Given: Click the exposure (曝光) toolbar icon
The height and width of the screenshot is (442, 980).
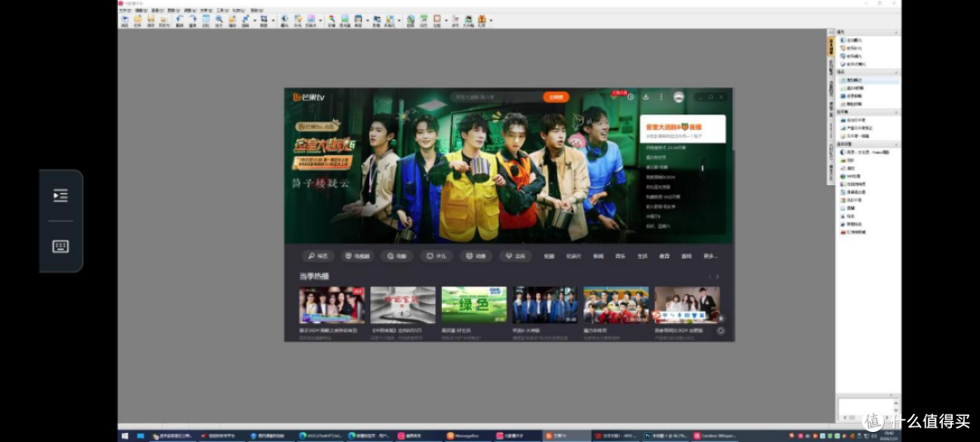Looking at the screenshot, I should pyautogui.click(x=284, y=21).
